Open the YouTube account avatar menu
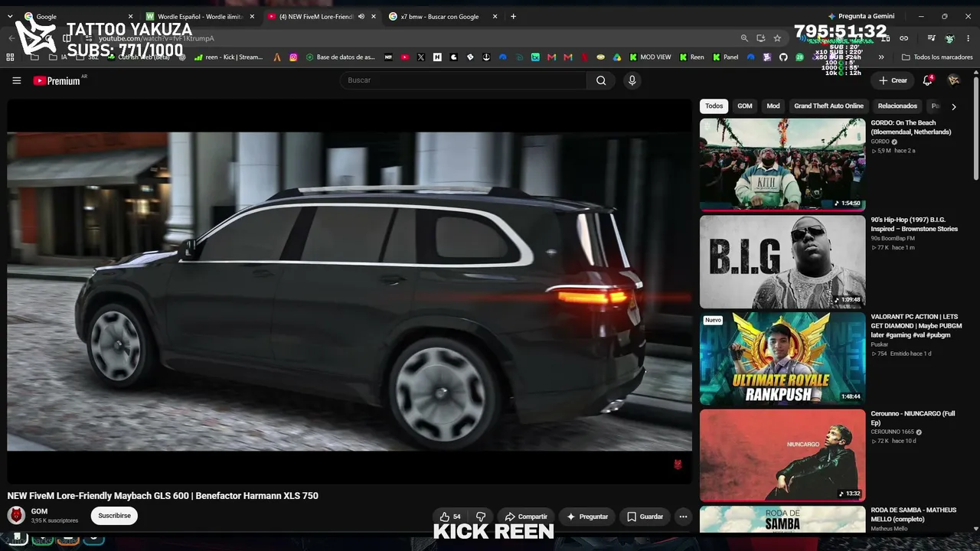Screen dimensions: 980x551 [954, 80]
